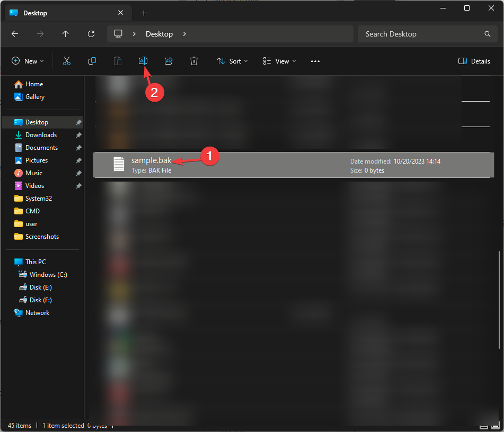Click "Date modified: 10/20/2023 14:14" text

click(395, 161)
